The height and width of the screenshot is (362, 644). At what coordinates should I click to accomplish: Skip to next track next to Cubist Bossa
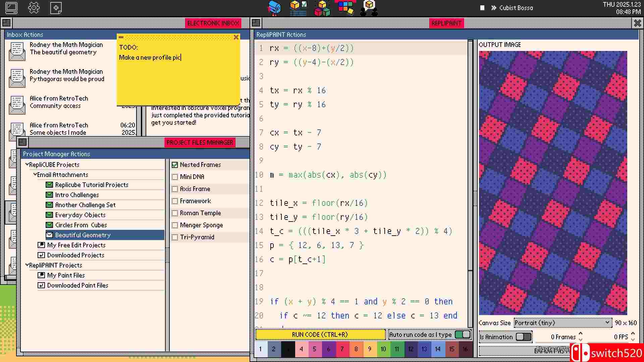coord(493,8)
